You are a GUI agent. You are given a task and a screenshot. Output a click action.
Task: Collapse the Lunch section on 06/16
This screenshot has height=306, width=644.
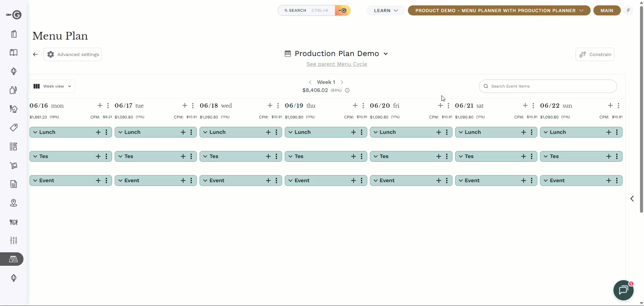(x=35, y=132)
